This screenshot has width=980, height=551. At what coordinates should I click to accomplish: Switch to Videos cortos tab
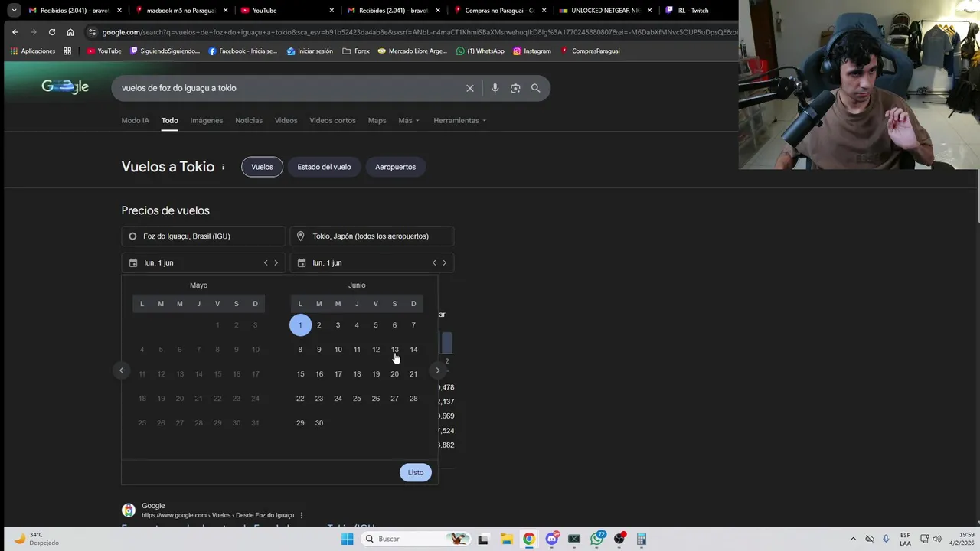click(x=332, y=120)
